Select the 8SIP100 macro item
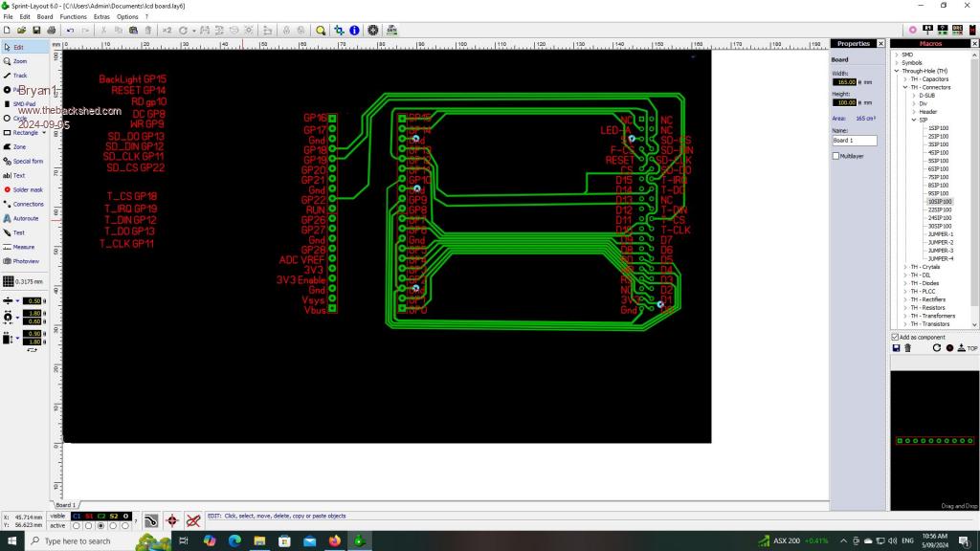The image size is (980, 551). click(938, 185)
